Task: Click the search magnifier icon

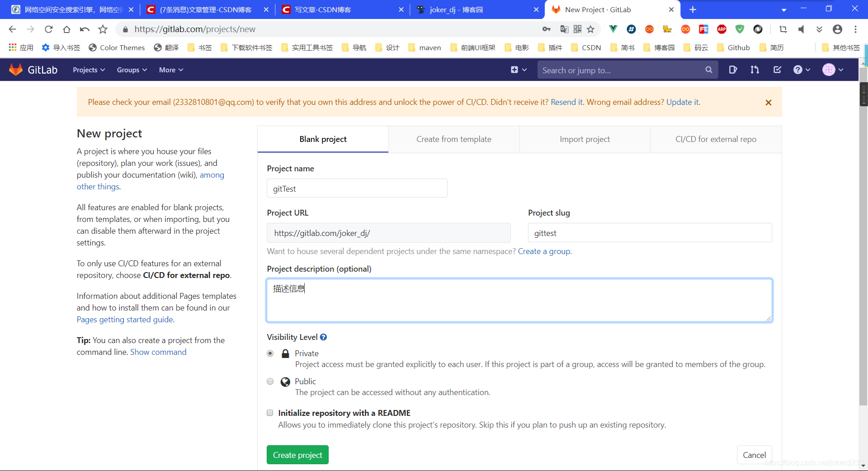Action: [x=708, y=70]
